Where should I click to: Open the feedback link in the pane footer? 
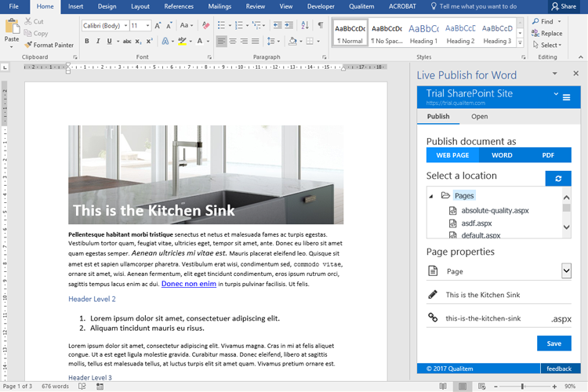tap(559, 368)
